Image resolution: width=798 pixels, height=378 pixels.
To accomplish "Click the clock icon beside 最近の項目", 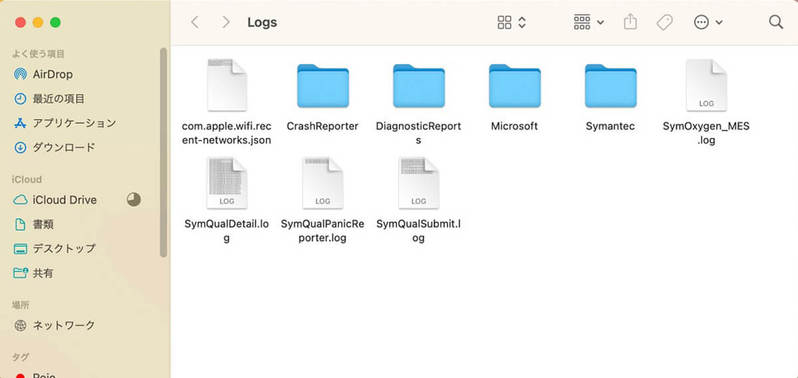I will [x=20, y=99].
